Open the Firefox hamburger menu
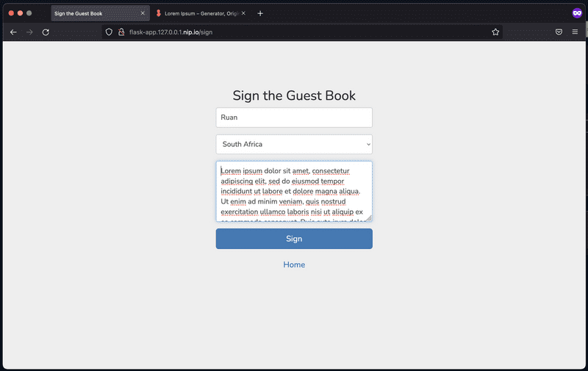 pyautogui.click(x=575, y=32)
